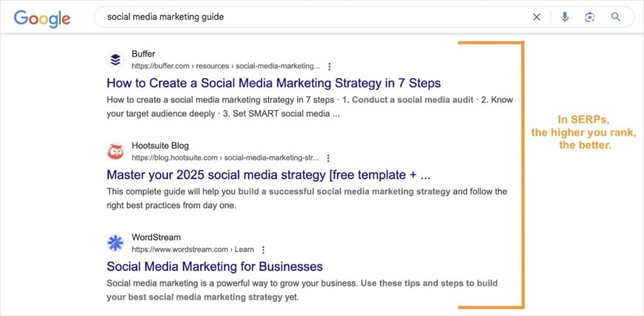Click the Google logo
644x316 pixels.
tap(42, 18)
